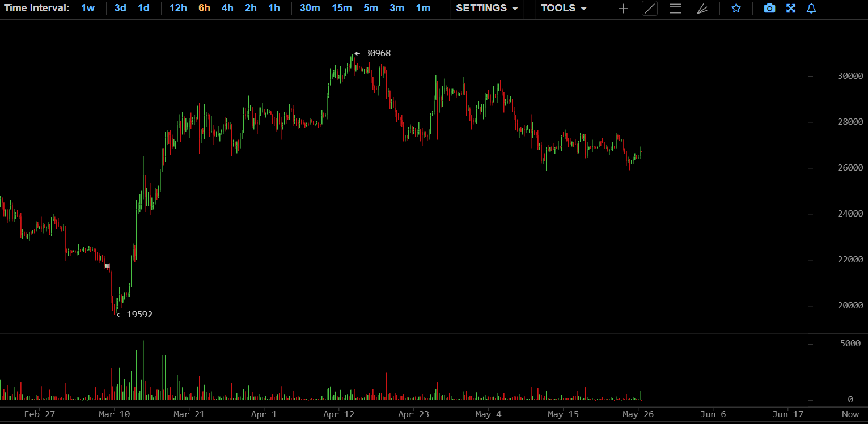This screenshot has width=868, height=424.
Task: Toggle fullscreen chart with arrows icon
Action: [791, 9]
